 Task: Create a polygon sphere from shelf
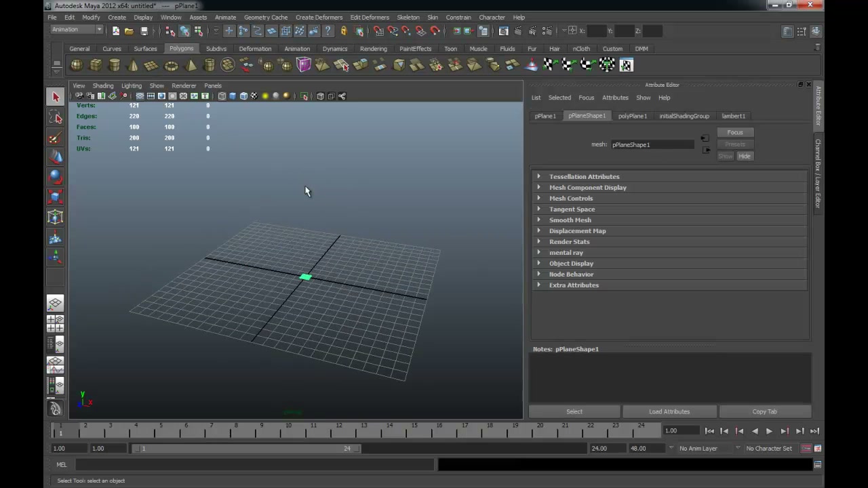[x=77, y=65]
